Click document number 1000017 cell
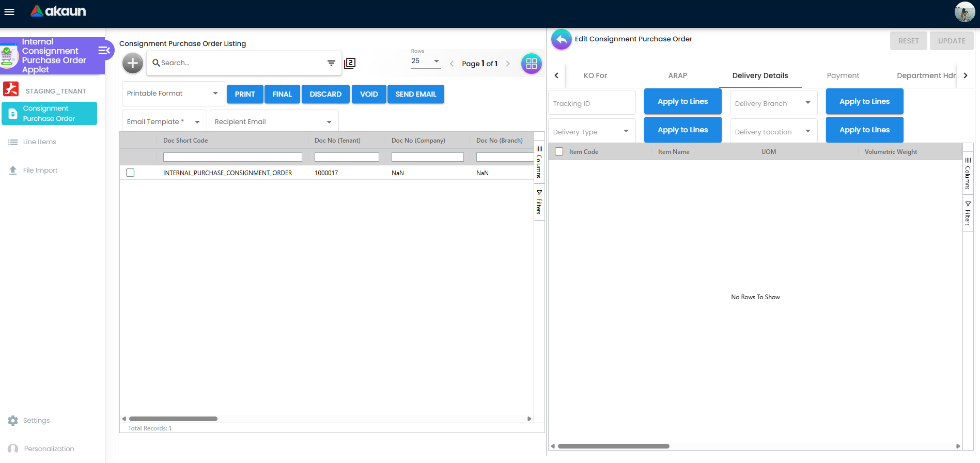Screen dimensions: 980x463 326,173
